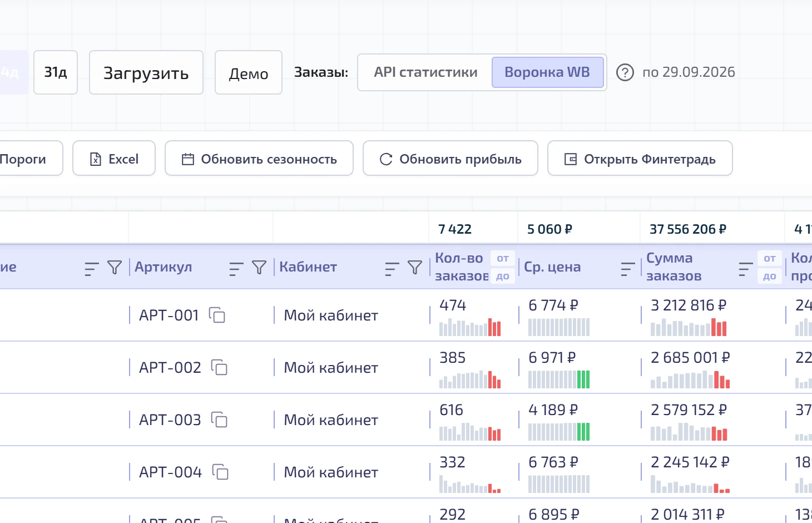The image size is (812, 523).
Task: Click Обновить сезонность button
Action: click(259, 158)
